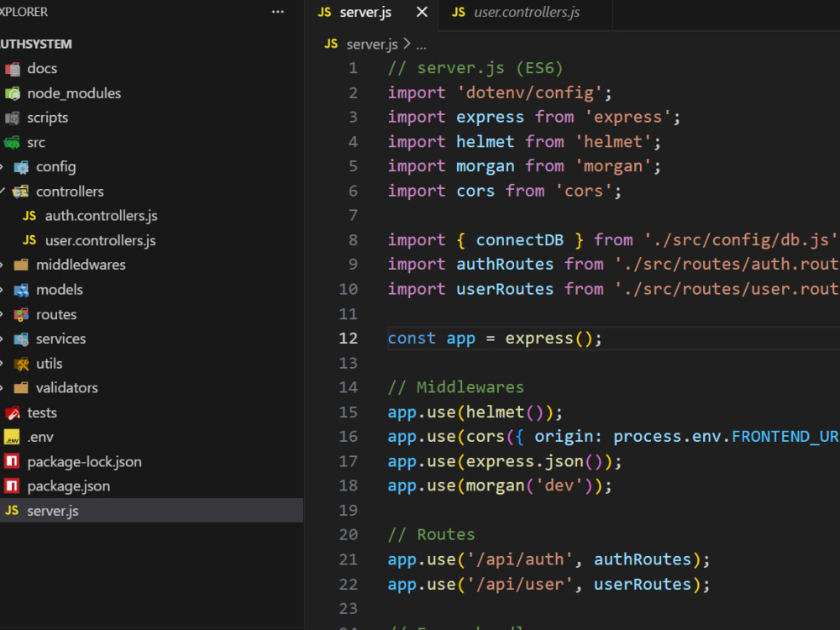This screenshot has width=840, height=630.
Task: Click the tests folder icon
Action: (13, 413)
